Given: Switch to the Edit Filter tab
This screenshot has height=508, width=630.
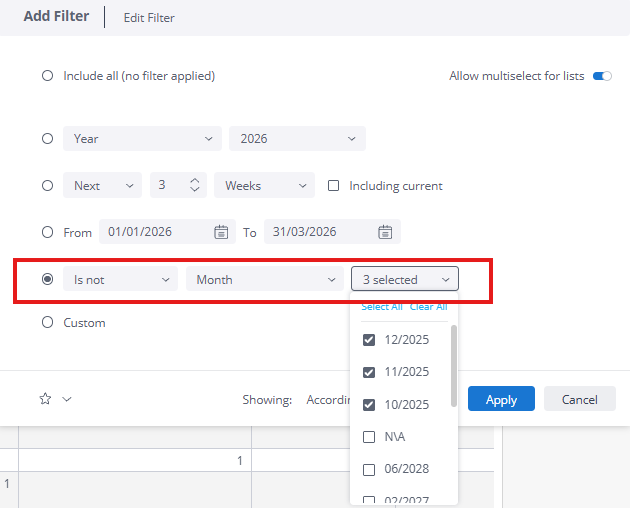Looking at the screenshot, I should click(148, 18).
